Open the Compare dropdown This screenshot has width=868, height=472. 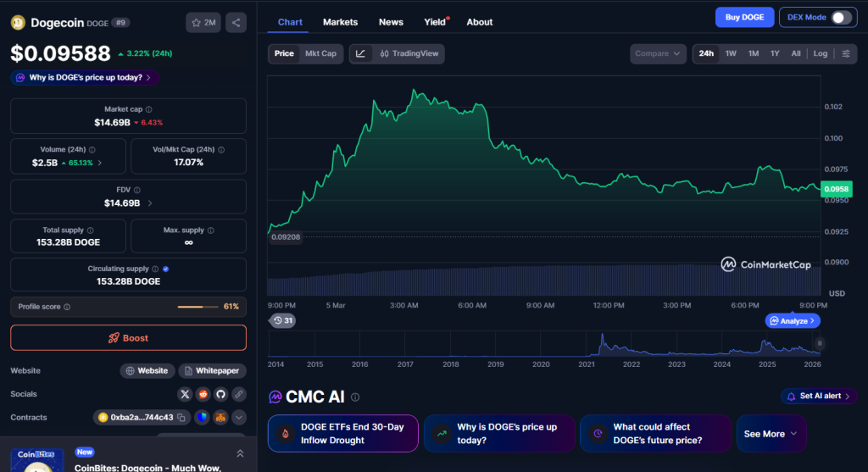tap(658, 53)
